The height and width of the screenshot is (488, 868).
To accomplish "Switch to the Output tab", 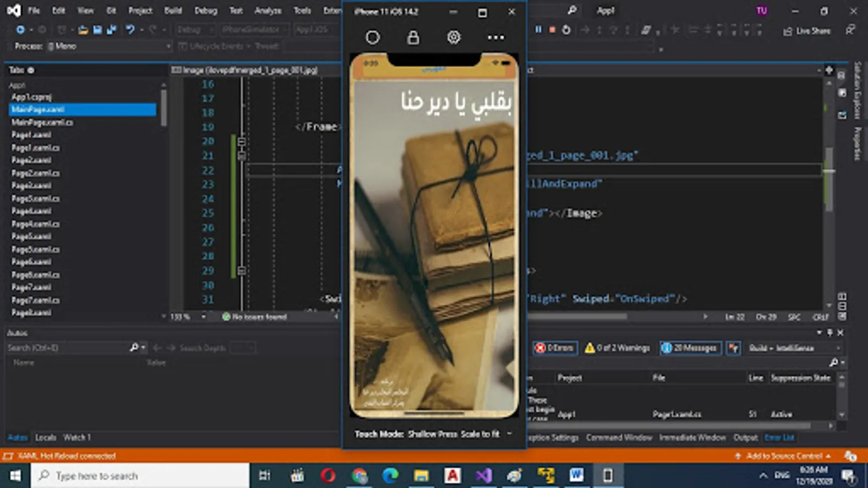I will (745, 438).
